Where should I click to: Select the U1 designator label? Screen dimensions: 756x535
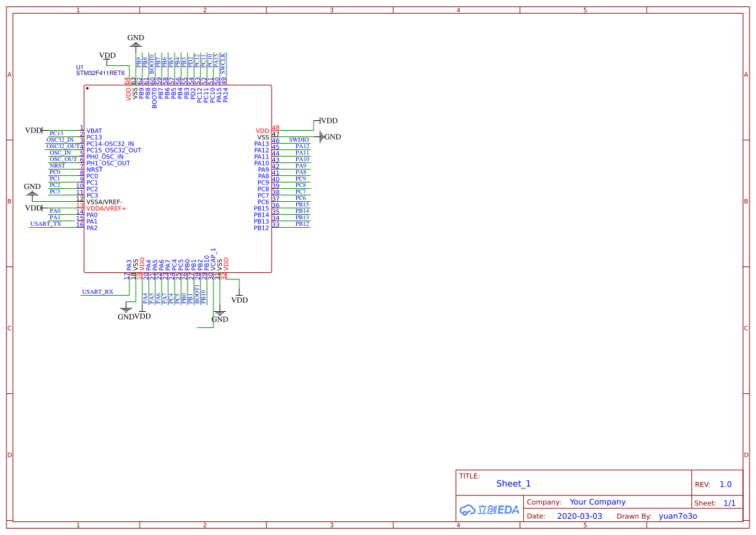click(x=80, y=67)
